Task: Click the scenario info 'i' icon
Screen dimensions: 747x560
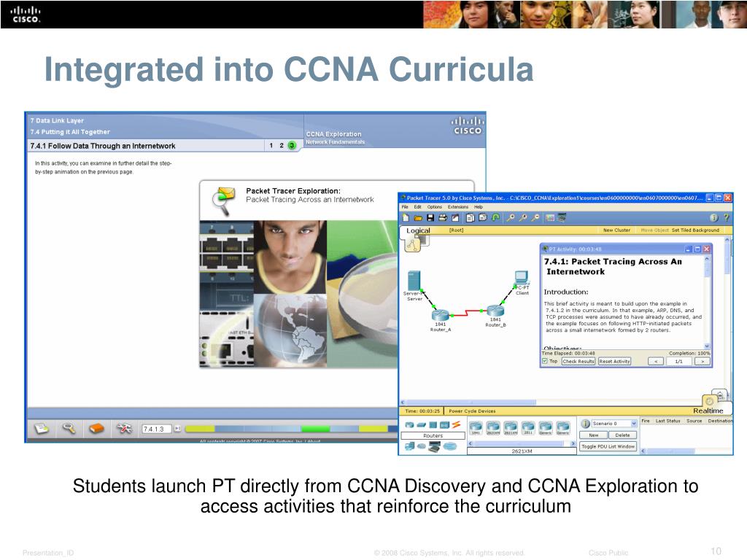Action: [x=586, y=424]
